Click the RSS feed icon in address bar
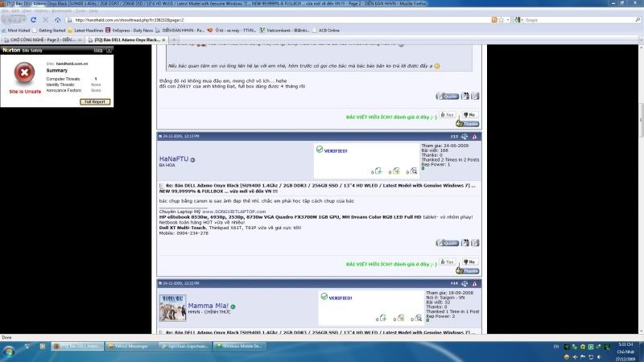 pos(494,19)
